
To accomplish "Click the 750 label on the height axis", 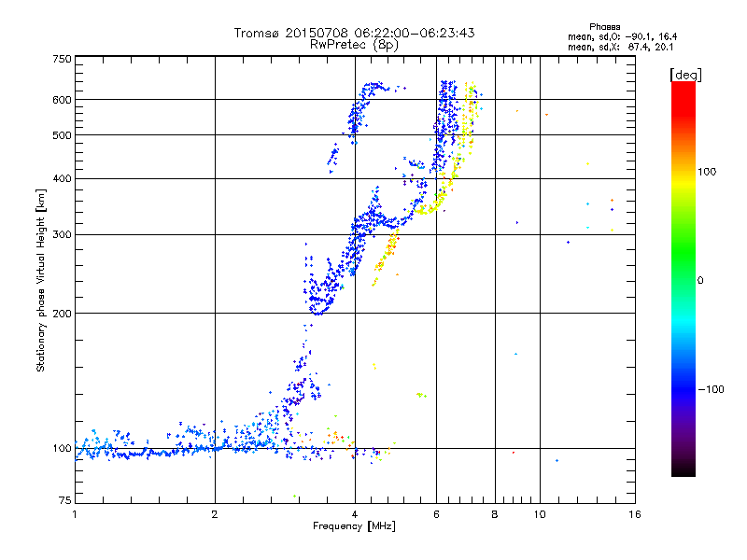I will pyautogui.click(x=63, y=59).
